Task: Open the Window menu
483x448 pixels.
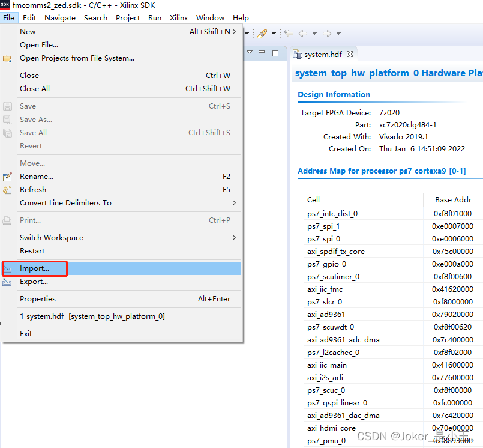Action: click(x=210, y=18)
